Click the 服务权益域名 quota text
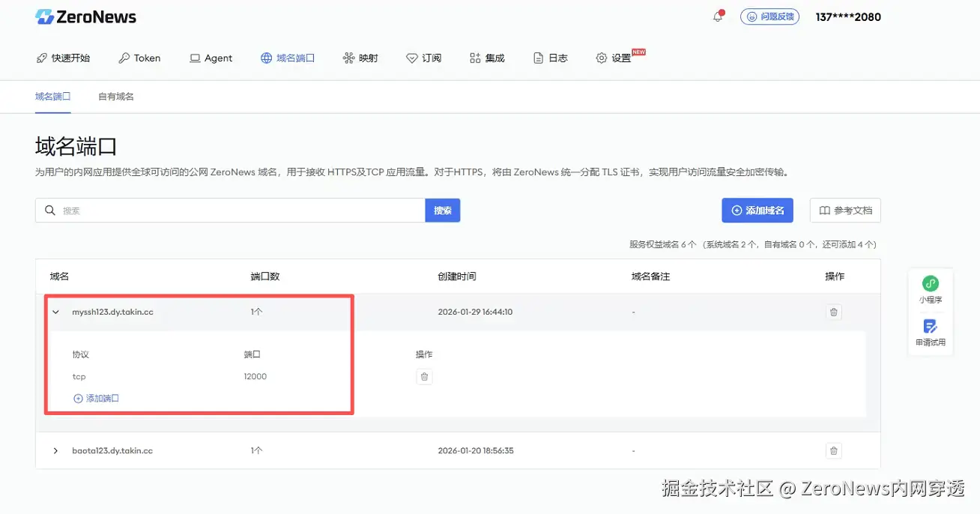The height and width of the screenshot is (514, 980). click(753, 244)
